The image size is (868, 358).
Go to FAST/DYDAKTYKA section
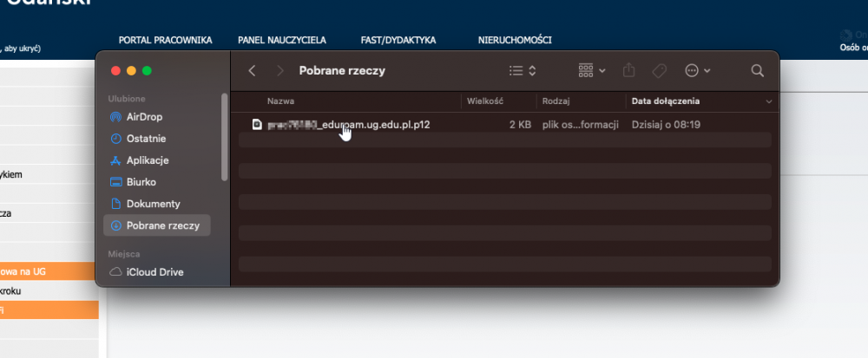coord(398,40)
